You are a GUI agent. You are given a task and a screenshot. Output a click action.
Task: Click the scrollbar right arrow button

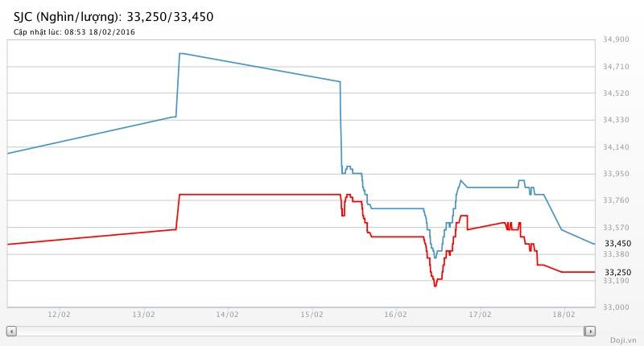(590, 331)
